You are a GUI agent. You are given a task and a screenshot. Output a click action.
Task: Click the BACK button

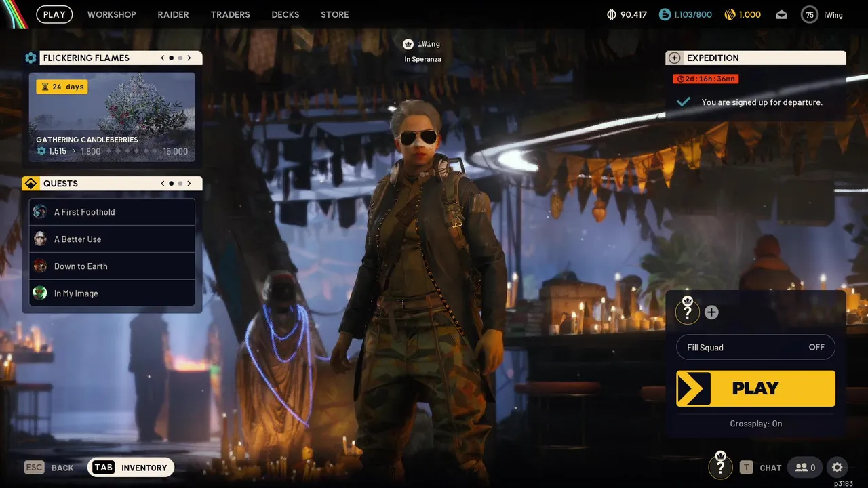click(x=49, y=468)
